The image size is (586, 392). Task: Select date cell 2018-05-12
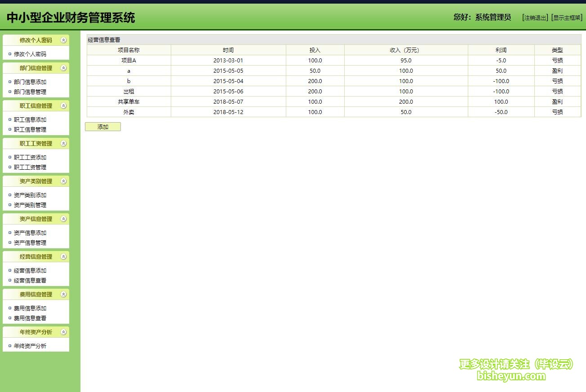point(228,112)
